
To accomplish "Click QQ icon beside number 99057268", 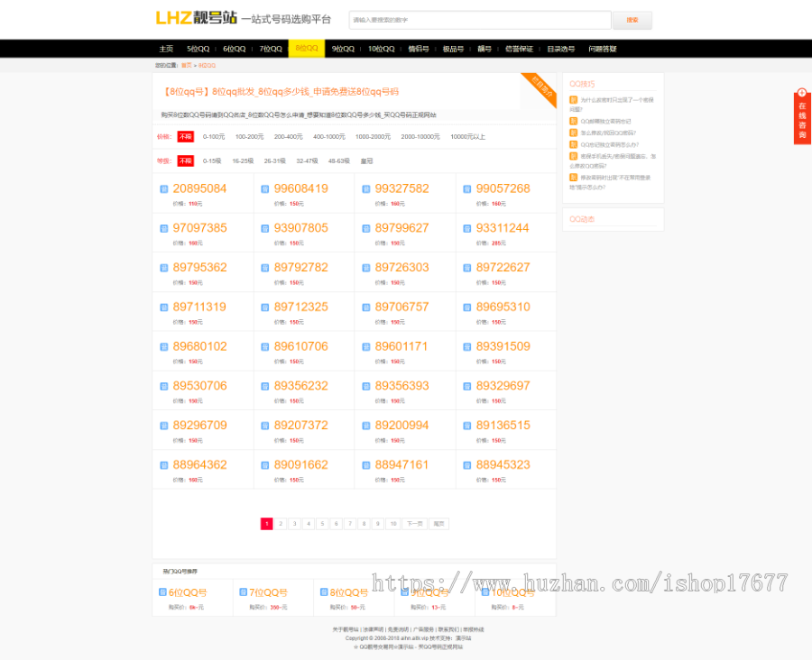I will click(467, 189).
